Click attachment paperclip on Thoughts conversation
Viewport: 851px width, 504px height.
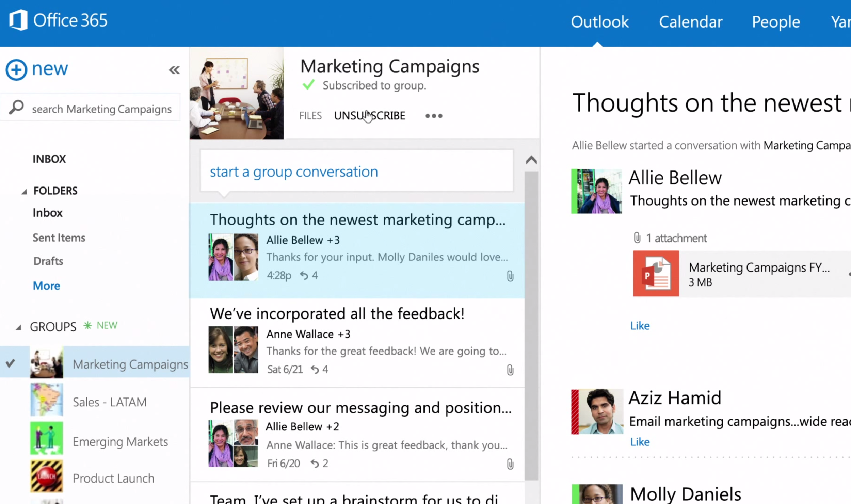click(x=510, y=276)
